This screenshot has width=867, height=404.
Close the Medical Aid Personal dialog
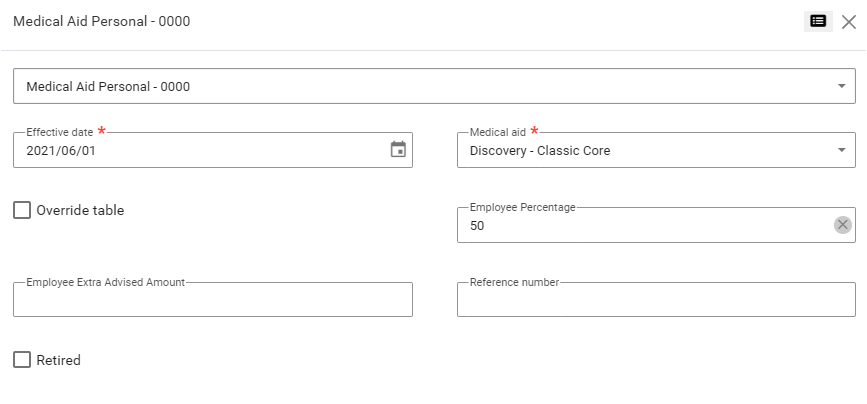848,21
